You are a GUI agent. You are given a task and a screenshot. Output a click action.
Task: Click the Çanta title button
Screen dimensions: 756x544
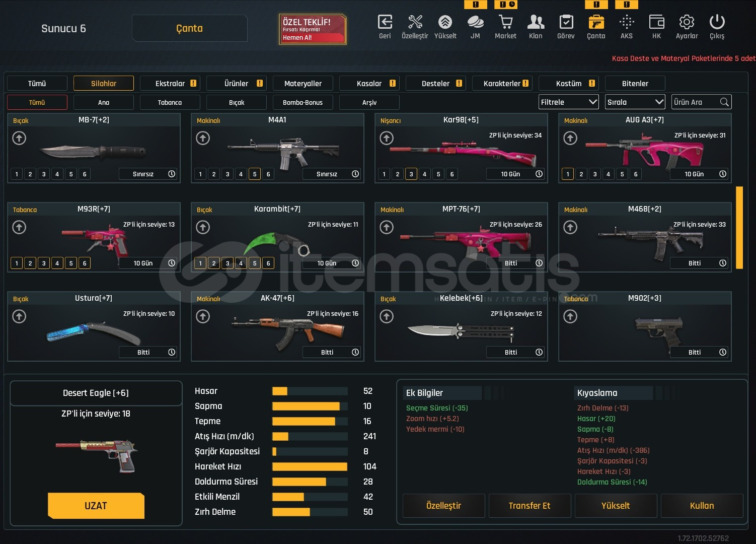(190, 28)
